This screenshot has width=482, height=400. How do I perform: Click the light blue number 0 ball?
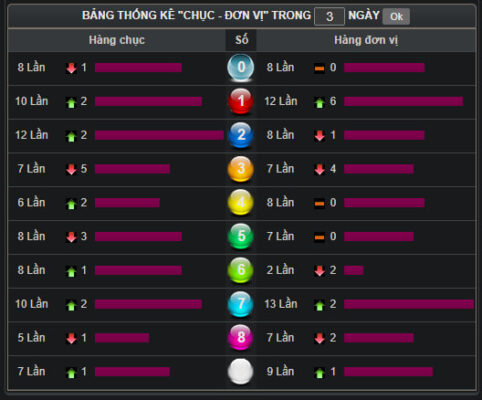click(241, 67)
